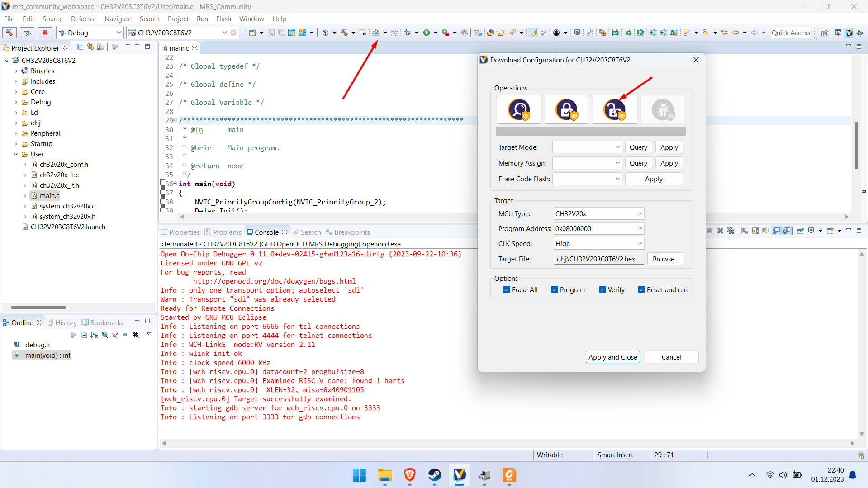Toggle the Erase All checkbox

[507, 289]
